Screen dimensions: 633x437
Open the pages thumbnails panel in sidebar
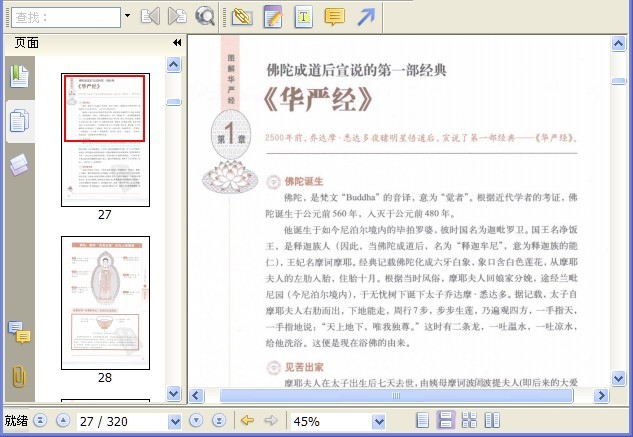[19, 120]
